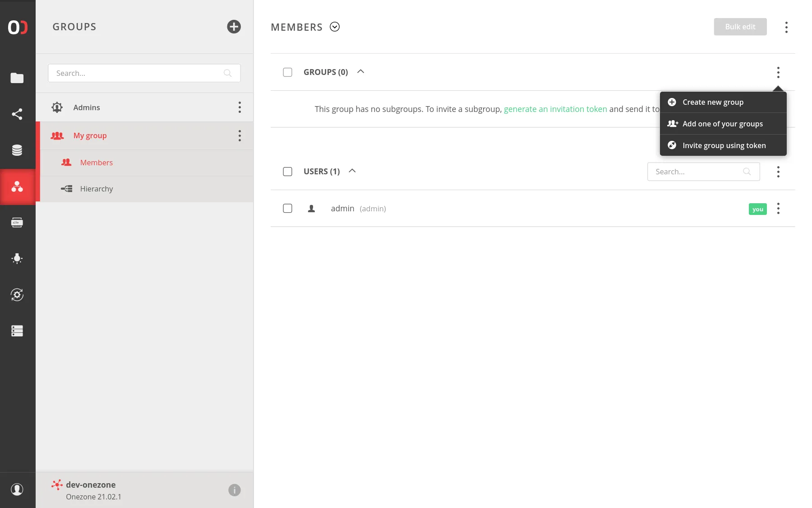Open the Automation section in the sidebar
The image size is (812, 508).
pos(17,294)
